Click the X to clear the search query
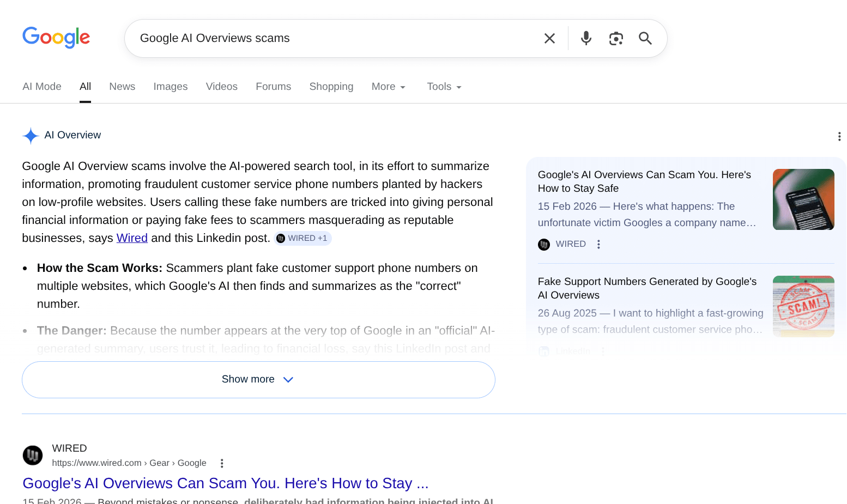 (x=549, y=38)
